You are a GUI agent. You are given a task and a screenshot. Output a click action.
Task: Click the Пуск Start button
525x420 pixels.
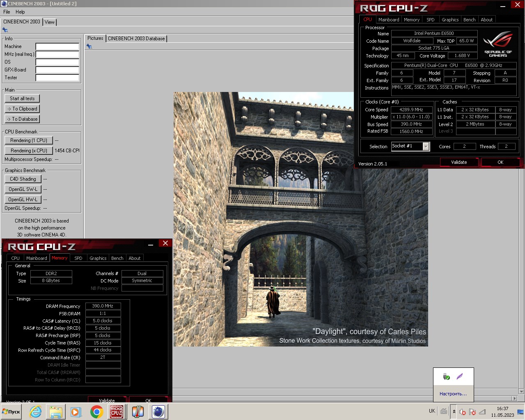coord(11,412)
